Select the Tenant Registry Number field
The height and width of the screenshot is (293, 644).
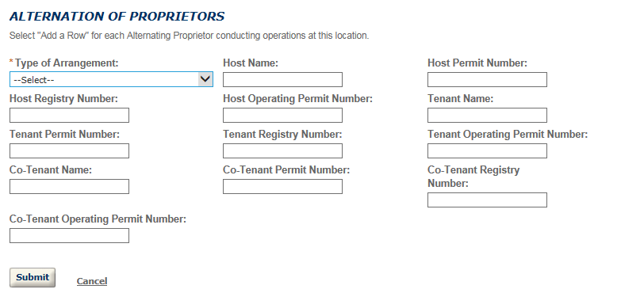click(x=282, y=151)
